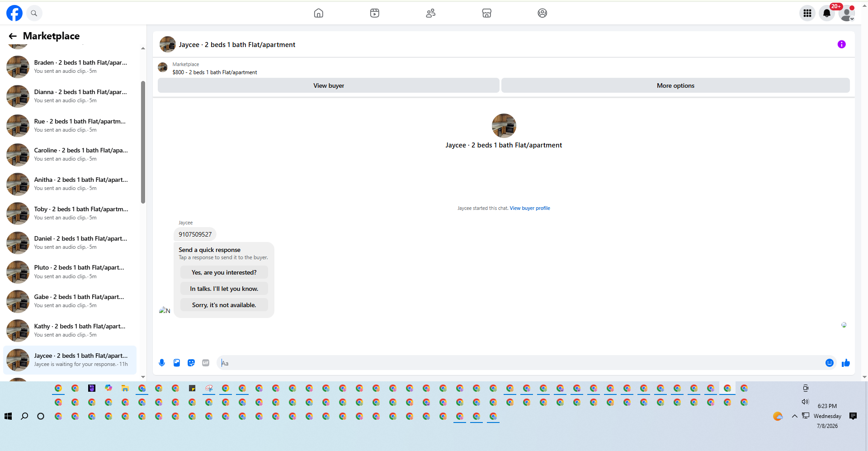Image resolution: width=868 pixels, height=451 pixels.
Task: Focus the Aa message input field
Action: point(520,363)
